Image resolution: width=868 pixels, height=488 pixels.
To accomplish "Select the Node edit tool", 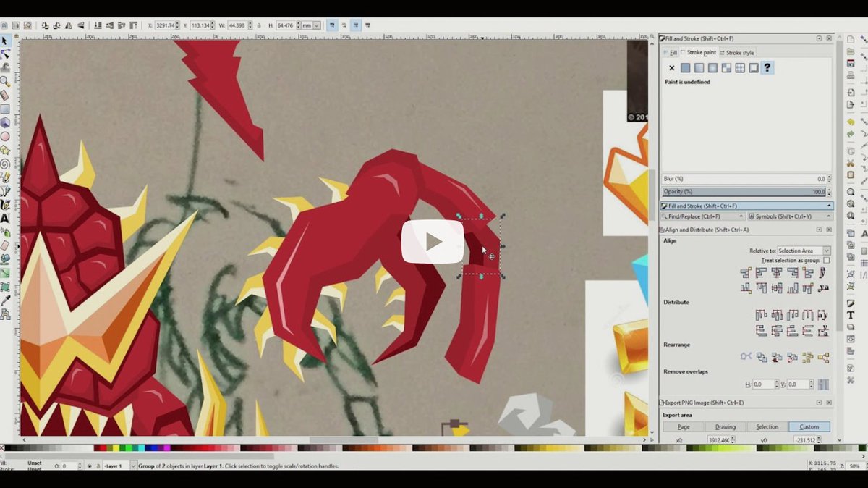I will click(5, 54).
